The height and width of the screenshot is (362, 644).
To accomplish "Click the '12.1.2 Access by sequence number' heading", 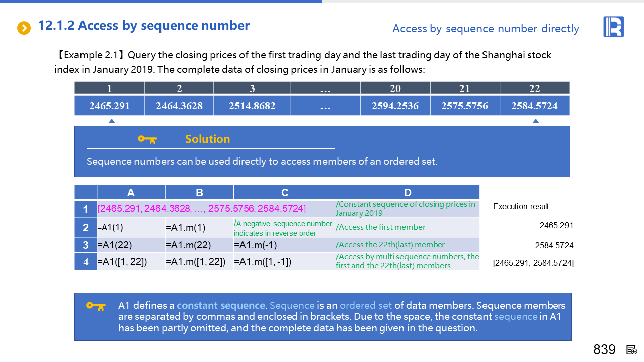I will tap(144, 26).
